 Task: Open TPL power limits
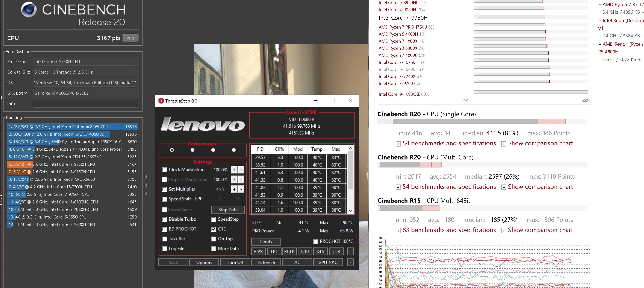coord(274,251)
